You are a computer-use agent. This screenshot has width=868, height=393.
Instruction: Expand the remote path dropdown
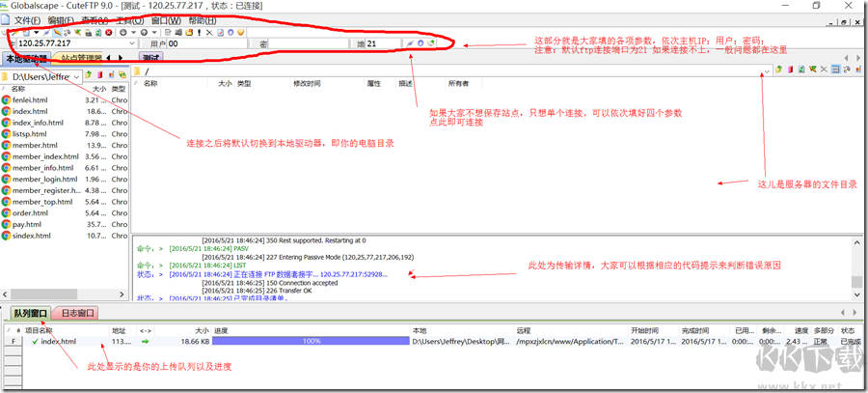tap(768, 70)
